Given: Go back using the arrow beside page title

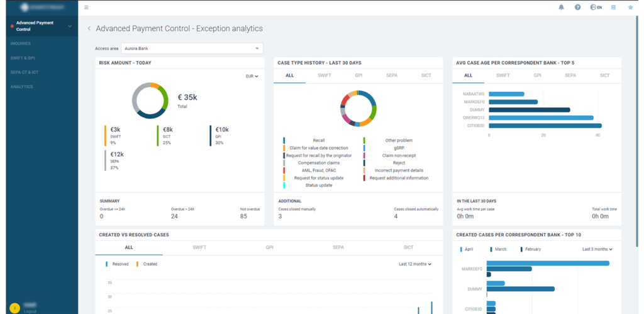Looking at the screenshot, I should click(x=89, y=29).
